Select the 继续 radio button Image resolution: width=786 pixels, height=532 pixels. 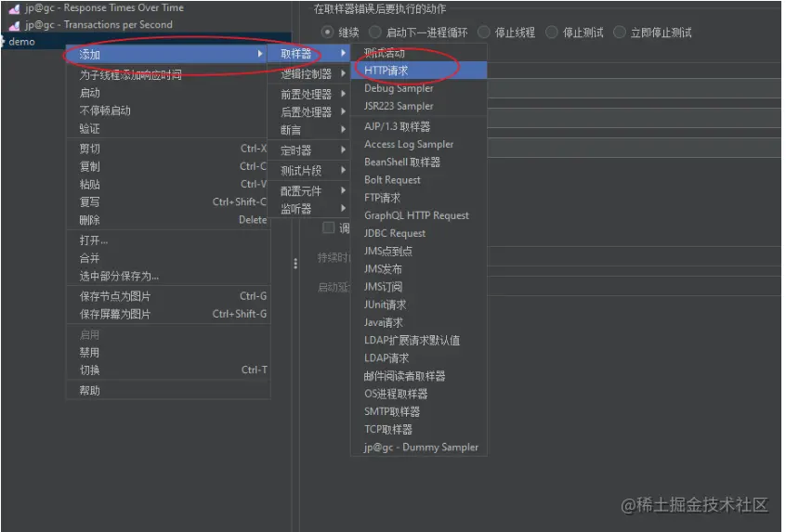click(x=327, y=32)
